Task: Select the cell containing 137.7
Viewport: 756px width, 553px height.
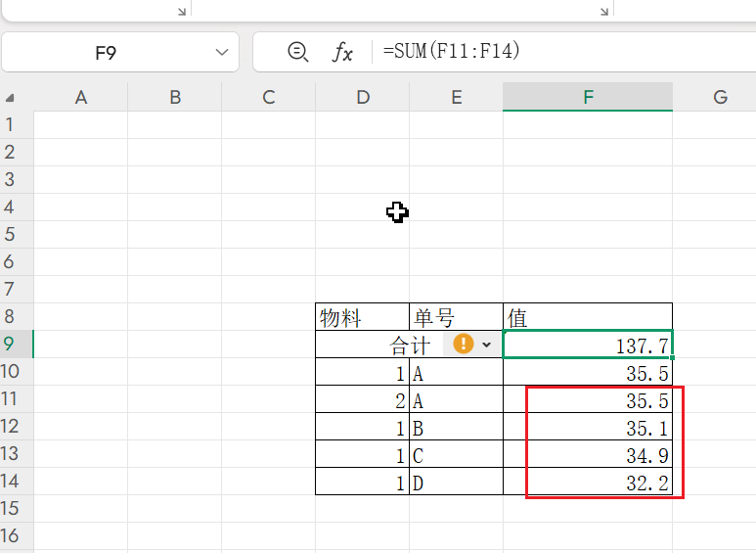Action: click(x=588, y=346)
